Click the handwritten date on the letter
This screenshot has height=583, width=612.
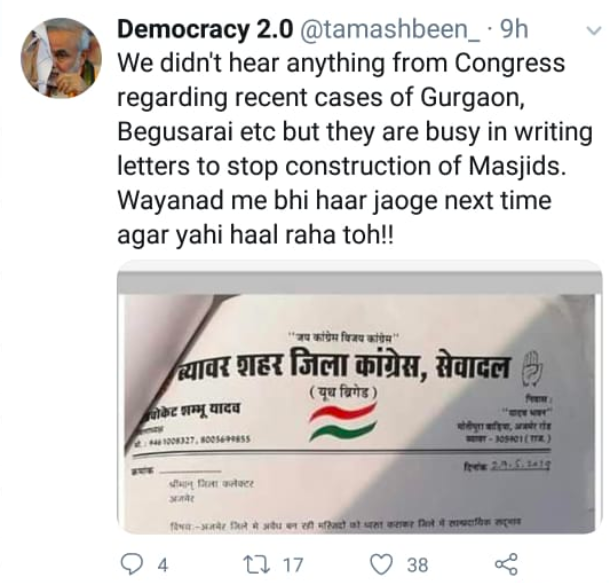point(520,466)
